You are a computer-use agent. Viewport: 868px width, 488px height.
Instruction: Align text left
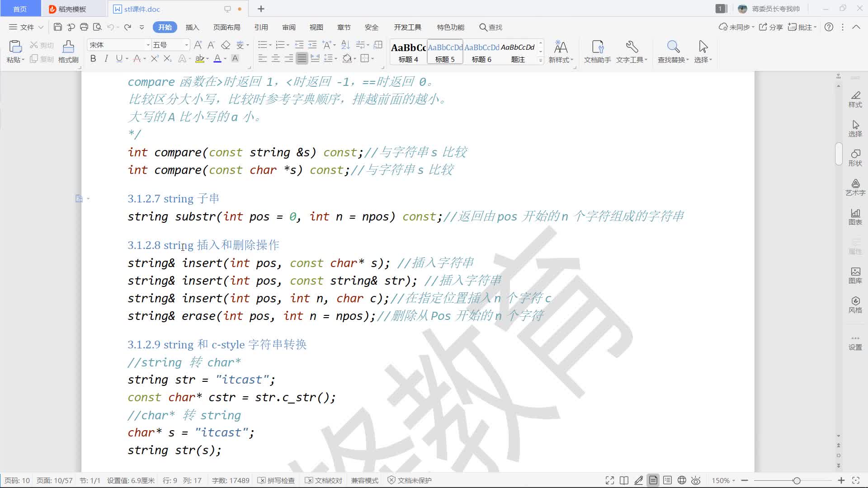pyautogui.click(x=262, y=58)
